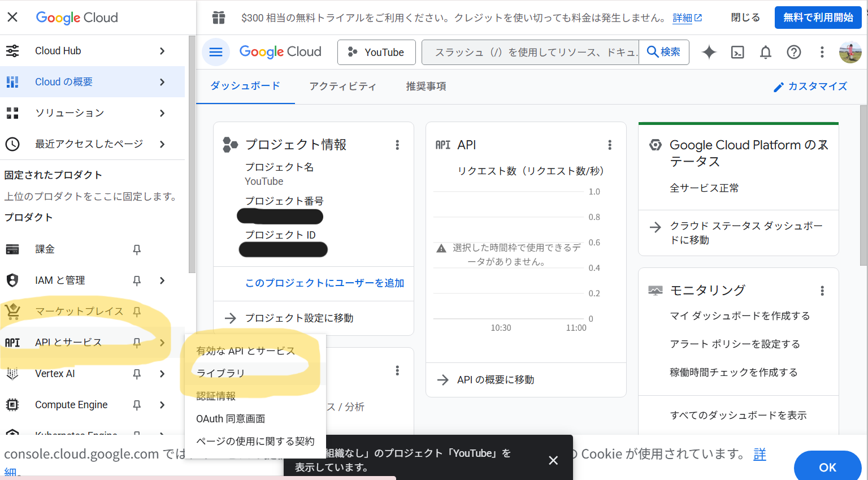
Task: Click このプロジェクトにユーザーを追加 link
Action: [324, 283]
